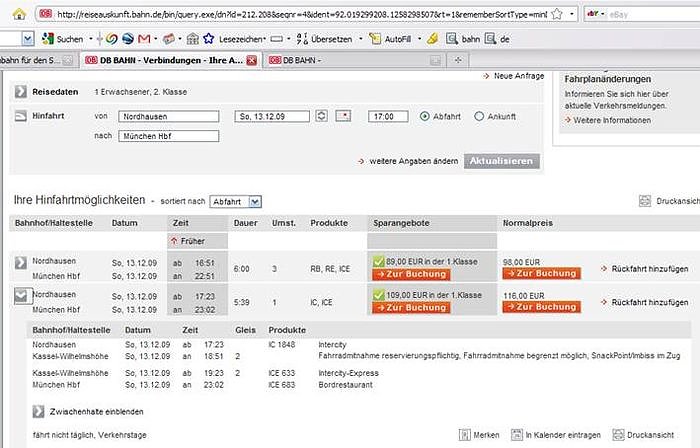Select the Abfahrt radio button
700x448 pixels.
(425, 117)
